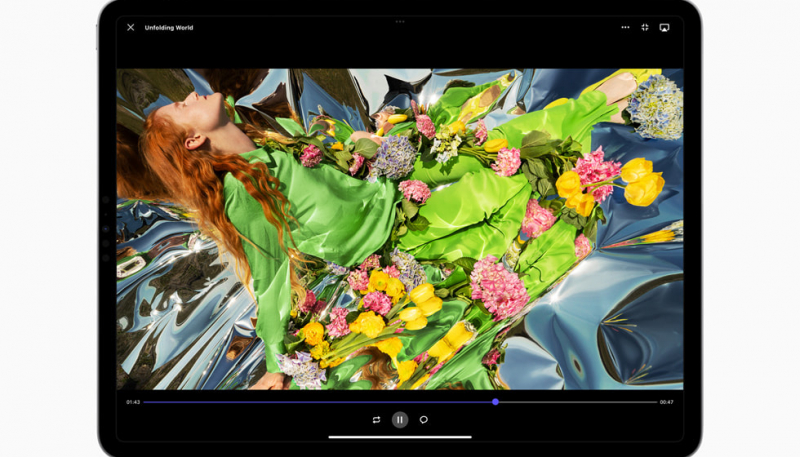Tap the fit-to-screen resize icon

(x=645, y=27)
